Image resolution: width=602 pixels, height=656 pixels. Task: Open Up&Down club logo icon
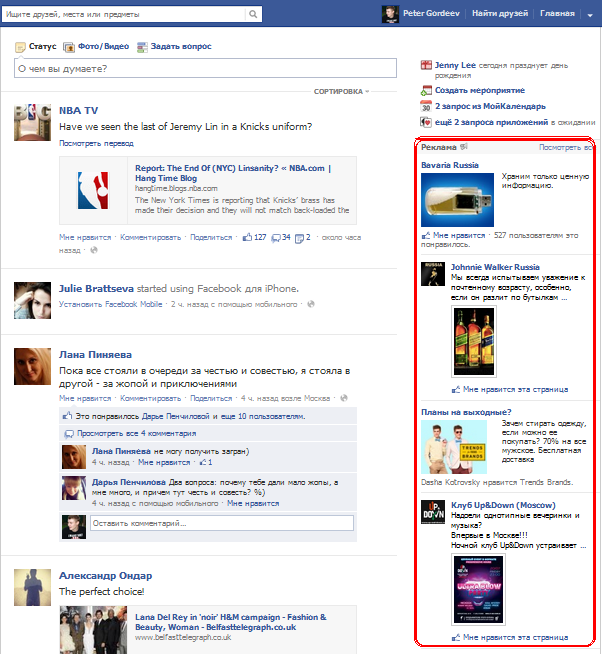(x=433, y=512)
